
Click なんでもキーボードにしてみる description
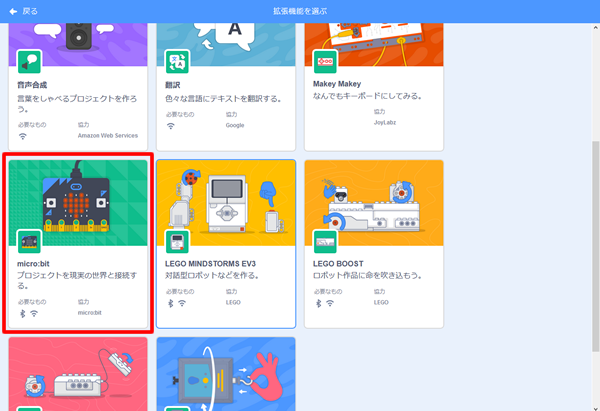pyautogui.click(x=367, y=96)
